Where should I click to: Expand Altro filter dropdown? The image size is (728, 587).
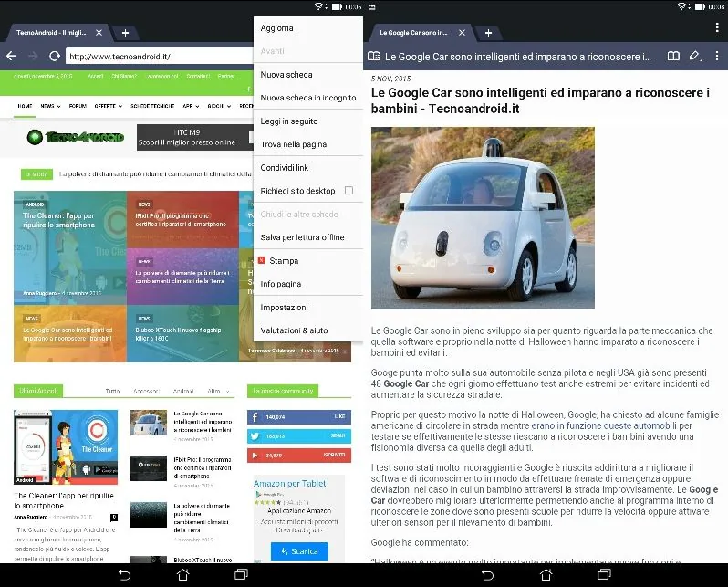tap(218, 392)
